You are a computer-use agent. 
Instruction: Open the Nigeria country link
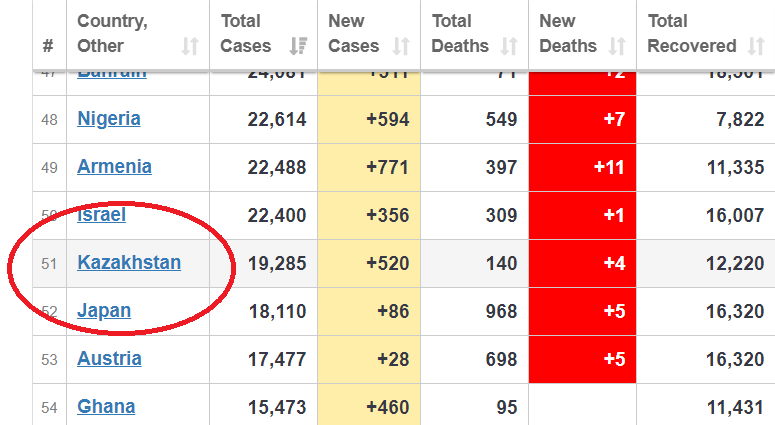(x=109, y=119)
